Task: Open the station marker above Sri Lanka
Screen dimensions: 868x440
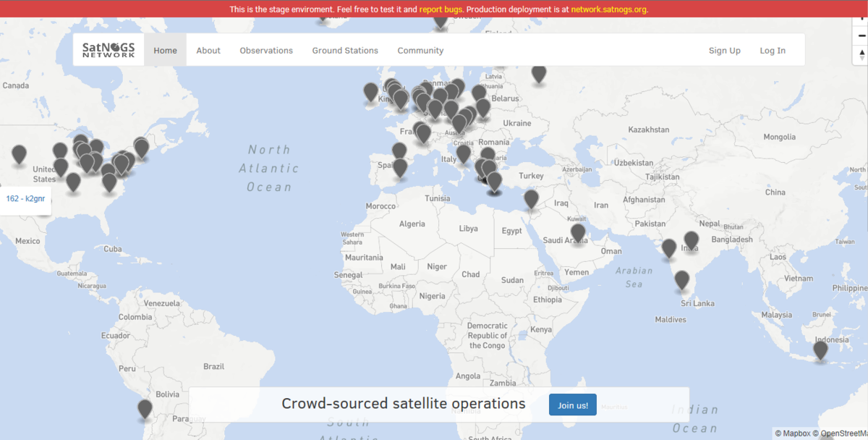Action: tap(681, 280)
